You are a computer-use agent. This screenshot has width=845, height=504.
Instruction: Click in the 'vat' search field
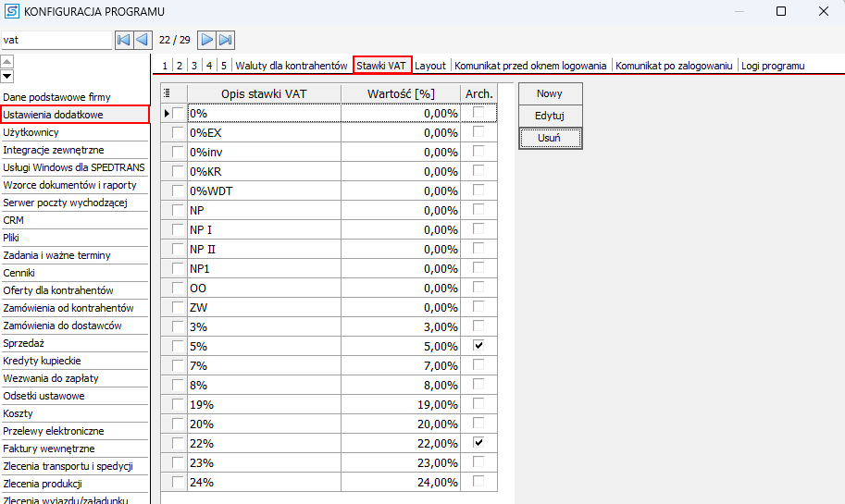point(56,40)
